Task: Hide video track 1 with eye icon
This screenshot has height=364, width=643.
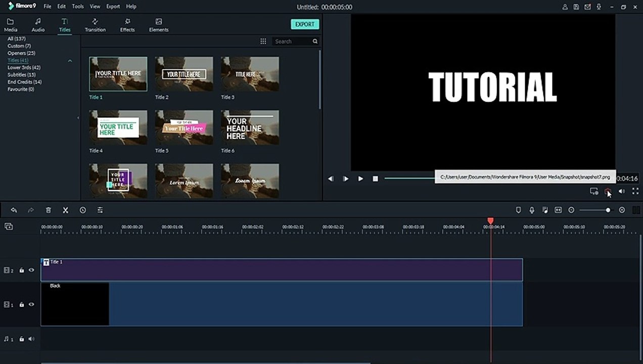Action: (x=31, y=305)
